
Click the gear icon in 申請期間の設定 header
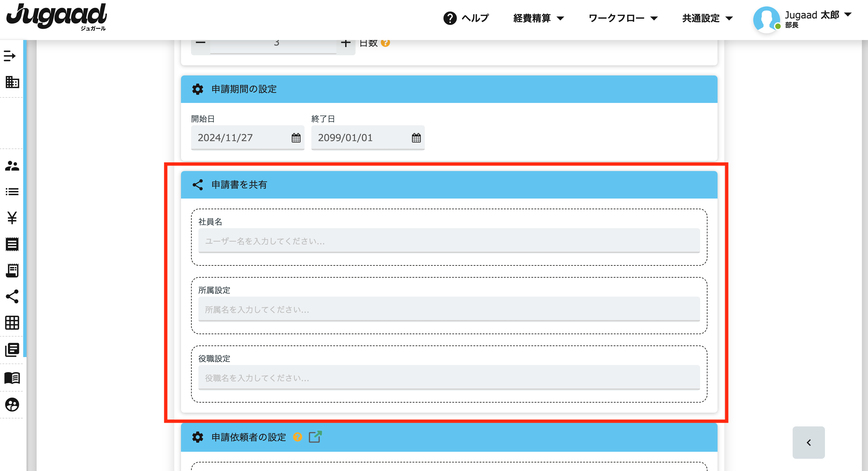click(x=197, y=89)
